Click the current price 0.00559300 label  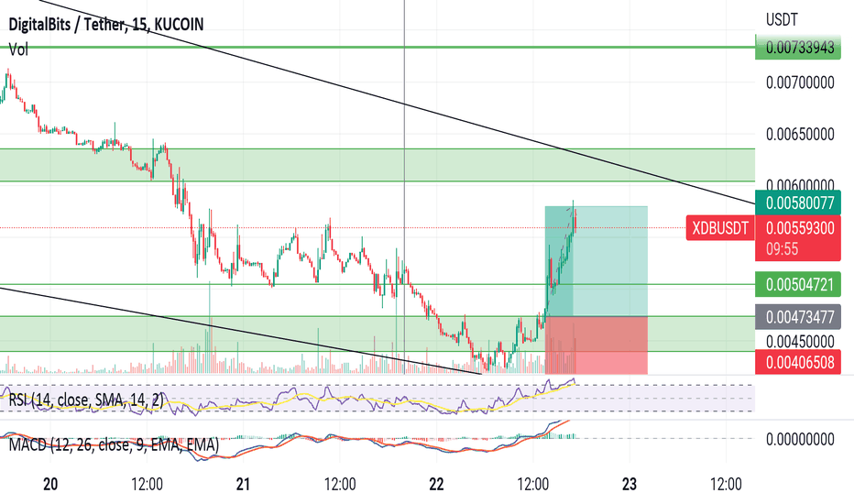pos(800,228)
